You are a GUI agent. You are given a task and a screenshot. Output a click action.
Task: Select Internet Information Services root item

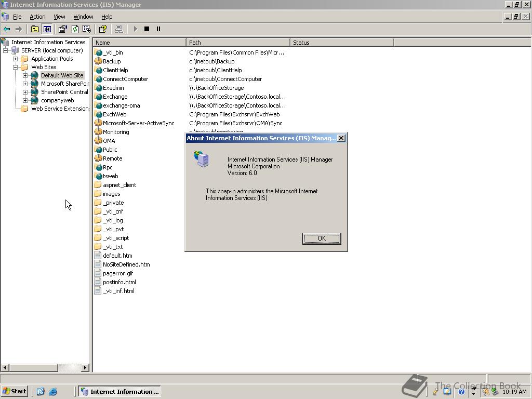(48, 42)
